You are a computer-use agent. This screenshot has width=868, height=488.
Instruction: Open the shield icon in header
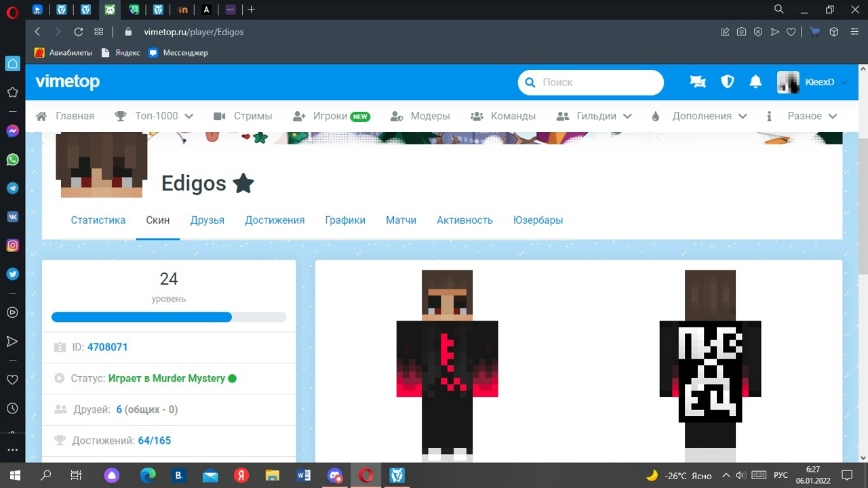click(x=727, y=82)
